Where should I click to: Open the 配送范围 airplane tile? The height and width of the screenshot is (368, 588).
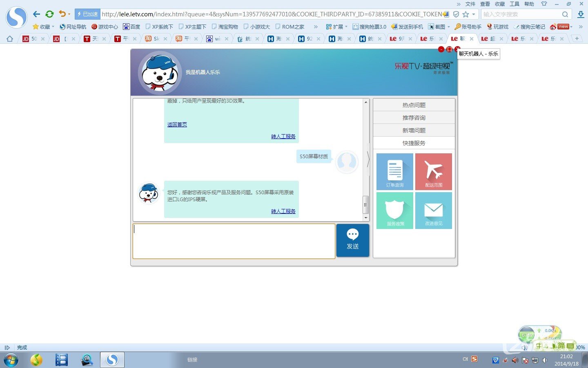[434, 171]
